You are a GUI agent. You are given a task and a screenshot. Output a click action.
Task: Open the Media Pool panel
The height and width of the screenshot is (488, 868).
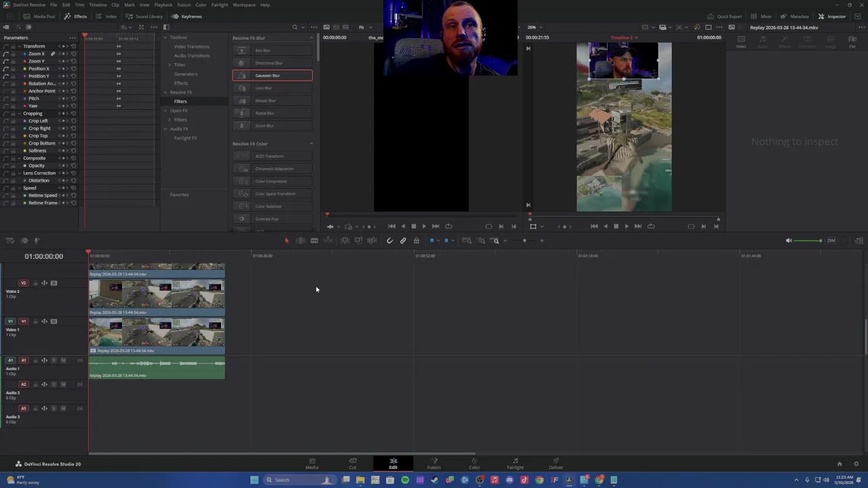point(41,16)
